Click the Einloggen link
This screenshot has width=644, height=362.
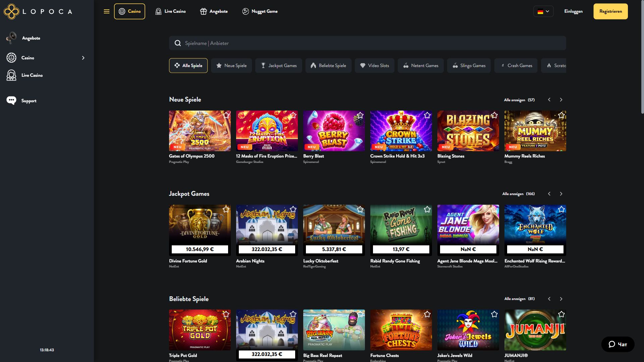[574, 11]
